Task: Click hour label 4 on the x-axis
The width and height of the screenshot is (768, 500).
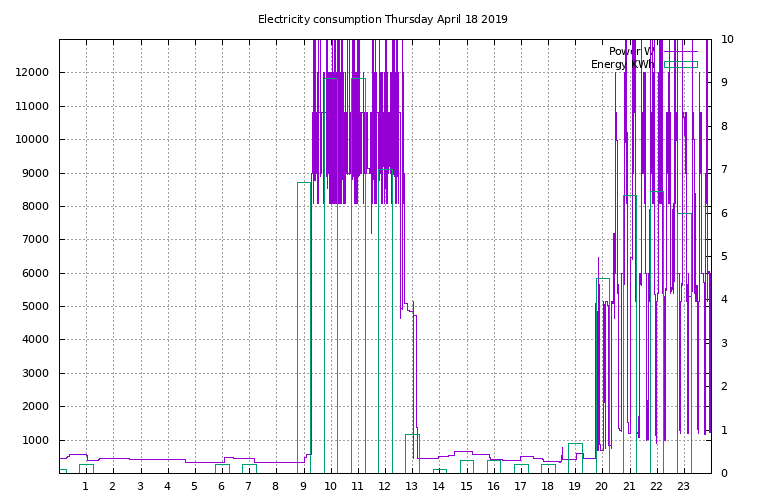Action: [168, 486]
